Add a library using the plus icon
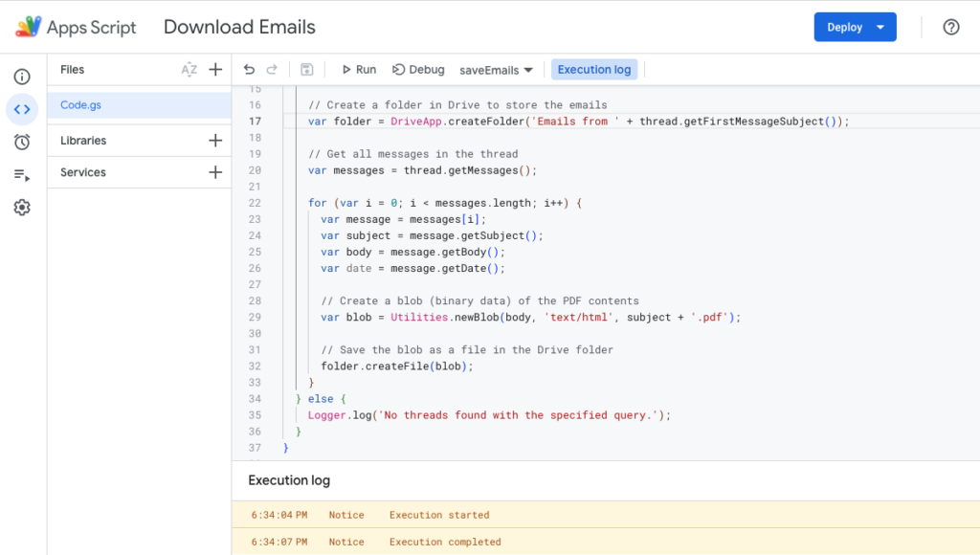980x555 pixels. pos(215,141)
